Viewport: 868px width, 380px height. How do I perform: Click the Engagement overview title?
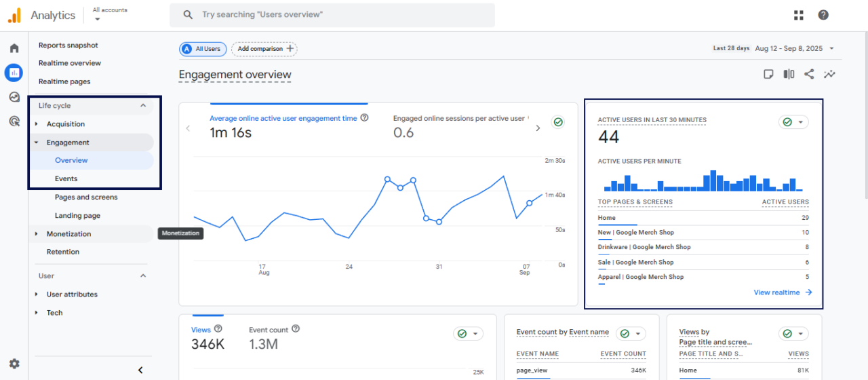pyautogui.click(x=235, y=75)
